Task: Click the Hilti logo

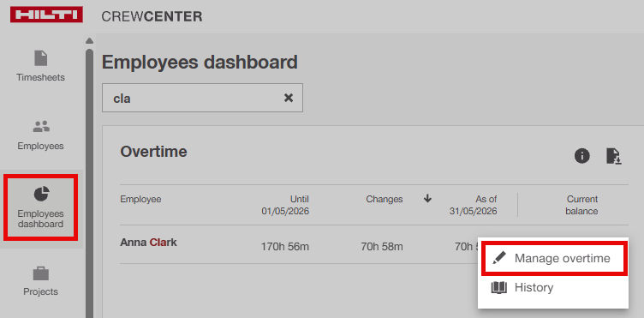Action: pyautogui.click(x=46, y=15)
